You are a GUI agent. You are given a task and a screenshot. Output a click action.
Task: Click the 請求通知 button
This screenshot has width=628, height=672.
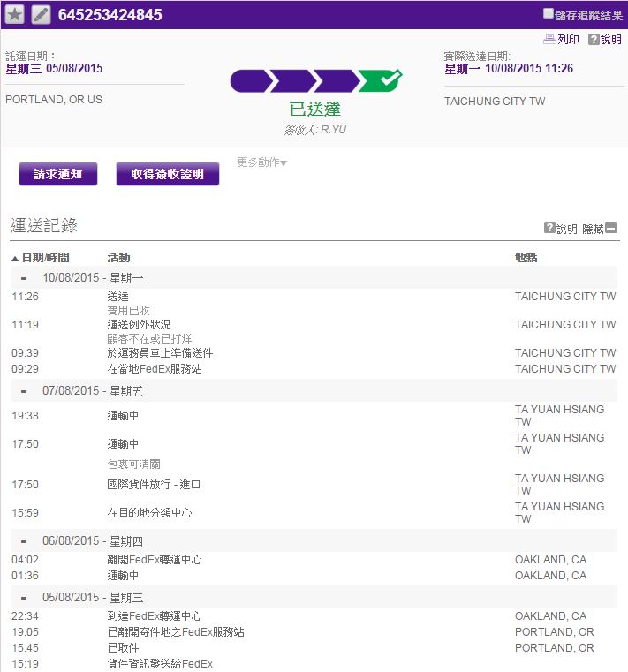click(x=58, y=174)
